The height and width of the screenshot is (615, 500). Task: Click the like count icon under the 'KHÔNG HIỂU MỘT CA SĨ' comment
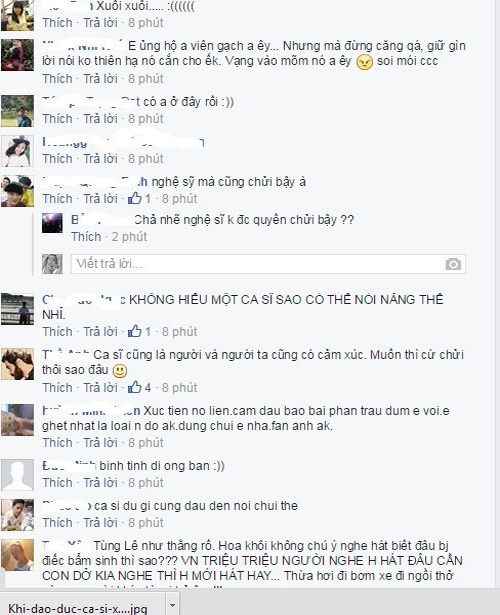click(135, 331)
